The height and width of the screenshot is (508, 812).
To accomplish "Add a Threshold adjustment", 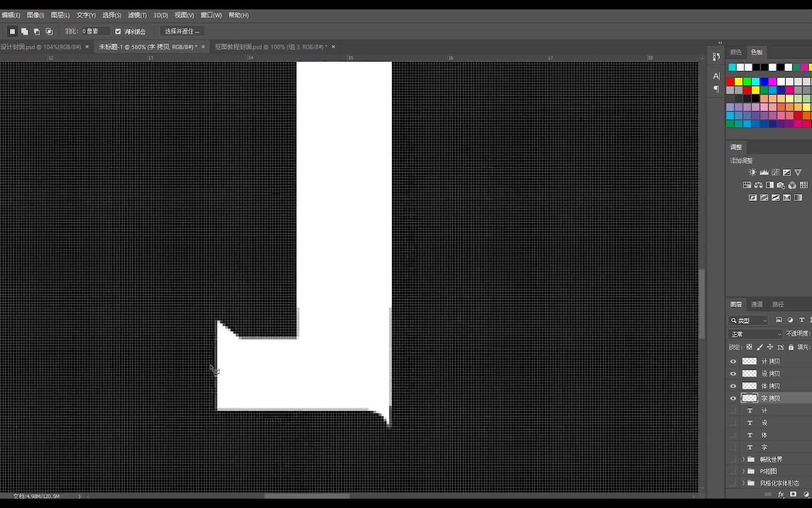I will tap(775, 198).
